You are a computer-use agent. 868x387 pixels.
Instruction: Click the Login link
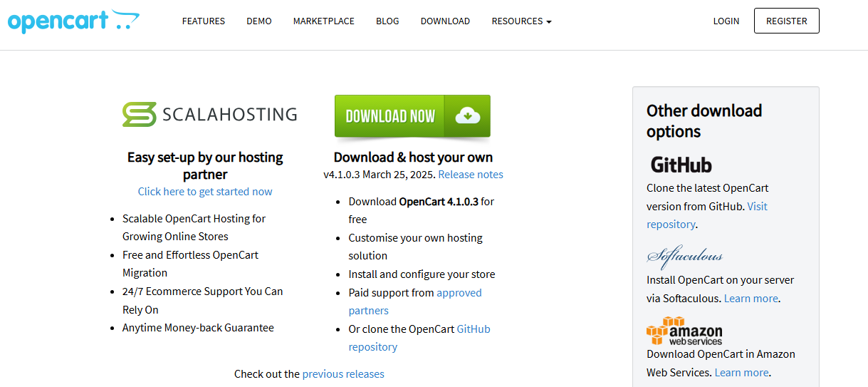pos(726,21)
